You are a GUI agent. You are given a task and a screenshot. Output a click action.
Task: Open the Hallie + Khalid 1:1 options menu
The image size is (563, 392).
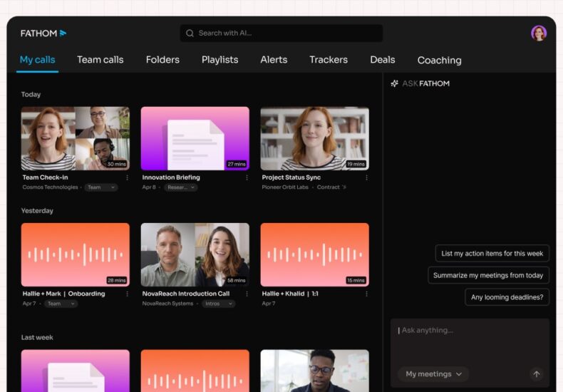(x=367, y=294)
